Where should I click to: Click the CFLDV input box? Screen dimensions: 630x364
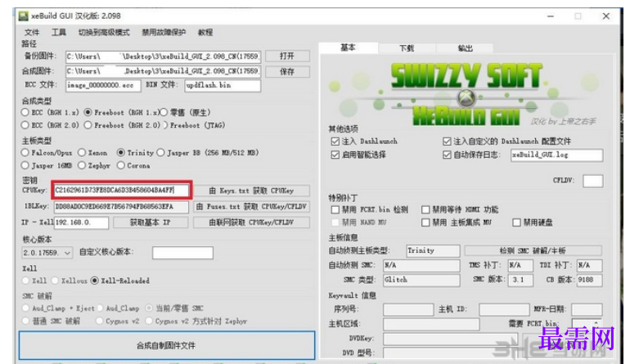pyautogui.click(x=593, y=181)
